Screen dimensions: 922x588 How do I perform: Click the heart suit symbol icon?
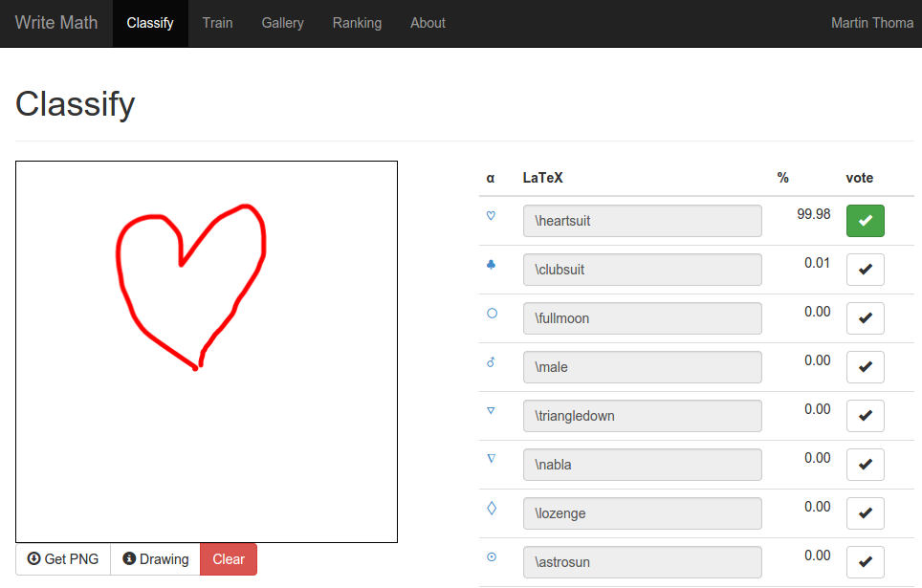pos(491,216)
